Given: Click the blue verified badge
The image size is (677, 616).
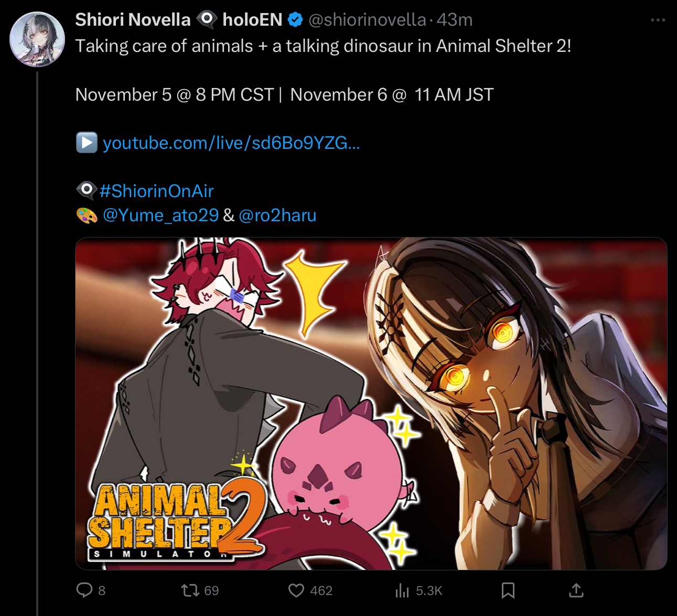Looking at the screenshot, I should point(296,20).
